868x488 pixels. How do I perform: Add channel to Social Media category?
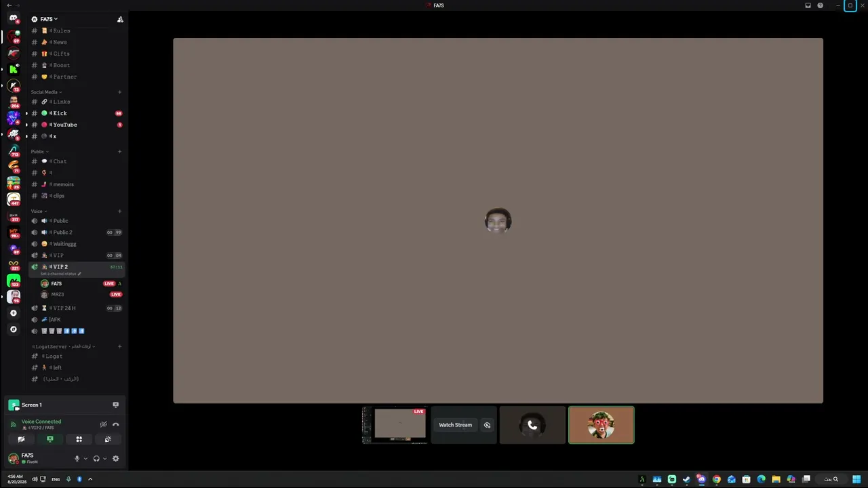[x=119, y=92]
